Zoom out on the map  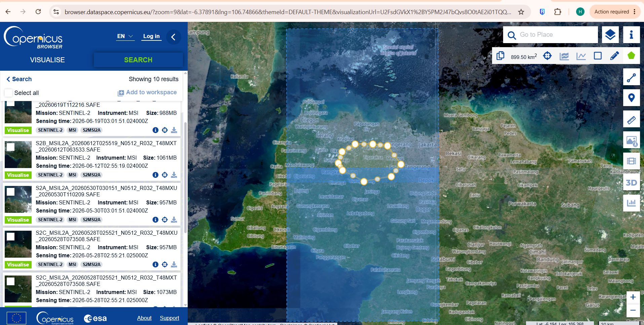coord(633,311)
